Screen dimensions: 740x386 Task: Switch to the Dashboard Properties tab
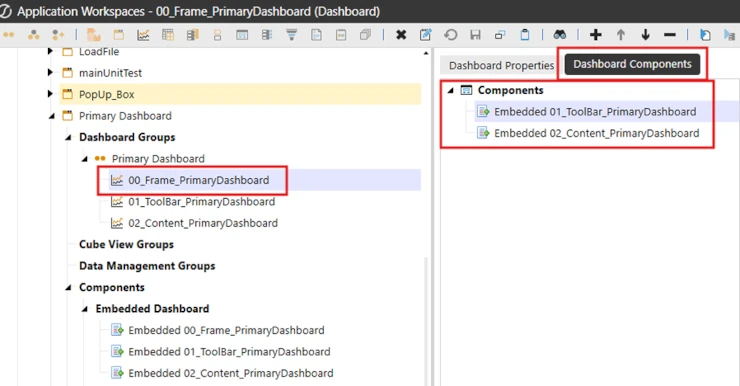click(501, 66)
